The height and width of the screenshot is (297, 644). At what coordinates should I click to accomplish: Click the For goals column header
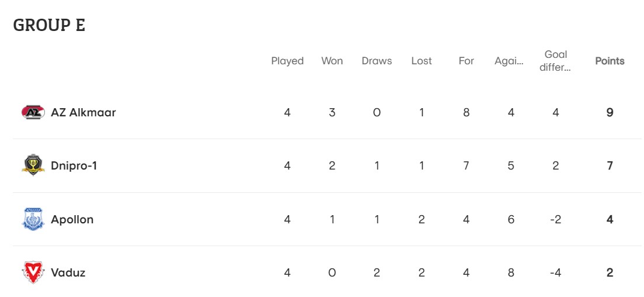(466, 61)
